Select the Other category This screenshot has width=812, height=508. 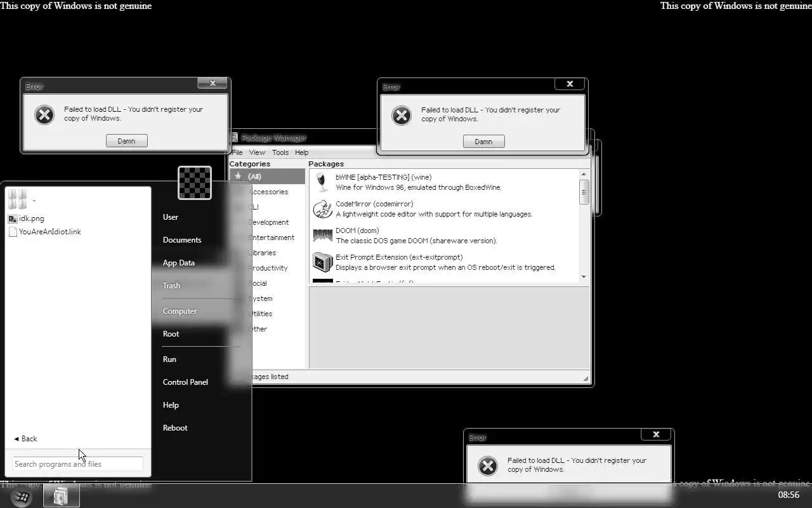coord(267,329)
